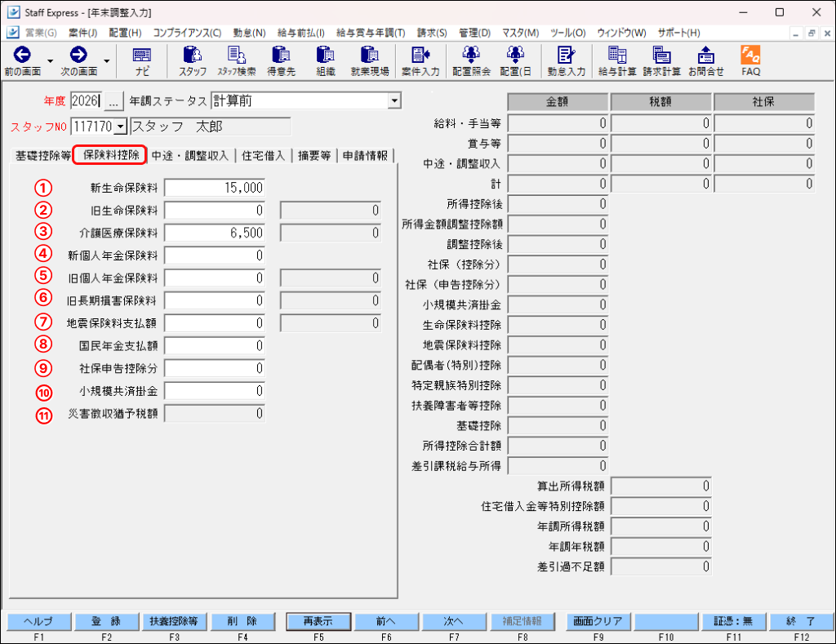Click the 扶養控除等 F3 button
Viewport: 836px width, 644px height.
pyautogui.click(x=174, y=621)
